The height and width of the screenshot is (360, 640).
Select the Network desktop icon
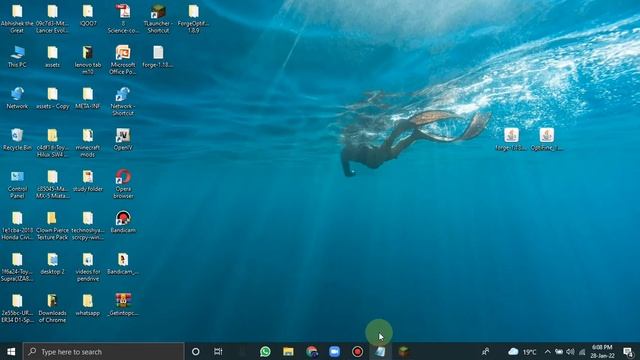click(17, 98)
